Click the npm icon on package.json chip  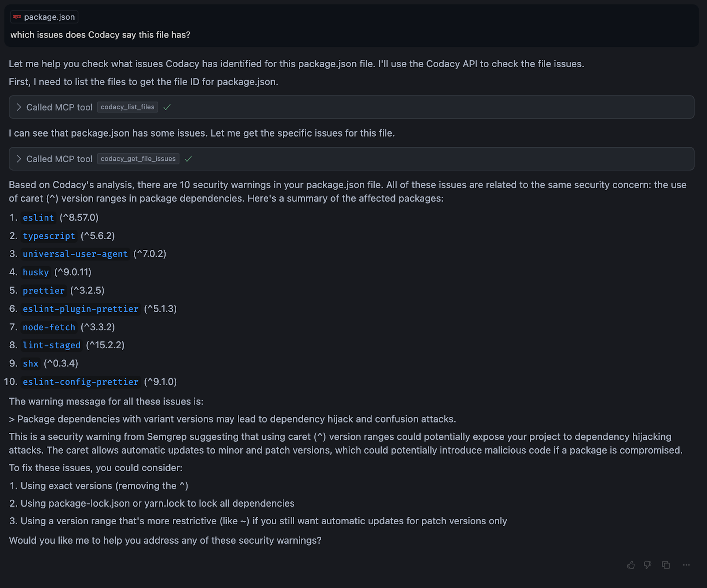click(17, 17)
